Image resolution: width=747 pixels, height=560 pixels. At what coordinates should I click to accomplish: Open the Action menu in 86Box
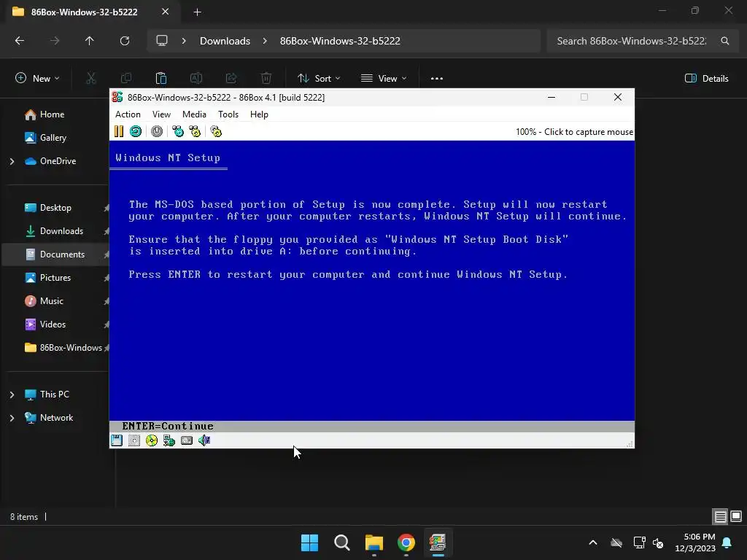[x=128, y=114]
